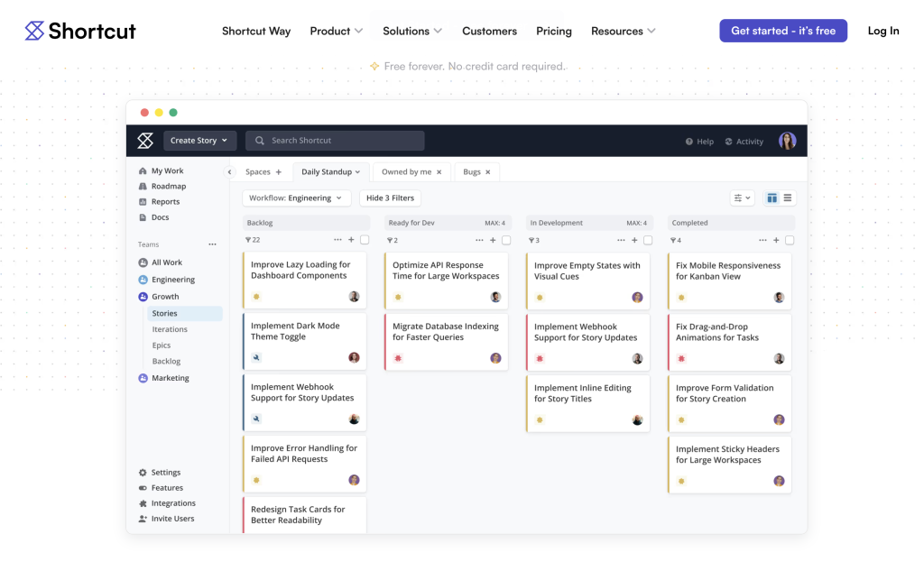924x571 pixels.
Task: Add a new space with the plus icon
Action: point(278,172)
